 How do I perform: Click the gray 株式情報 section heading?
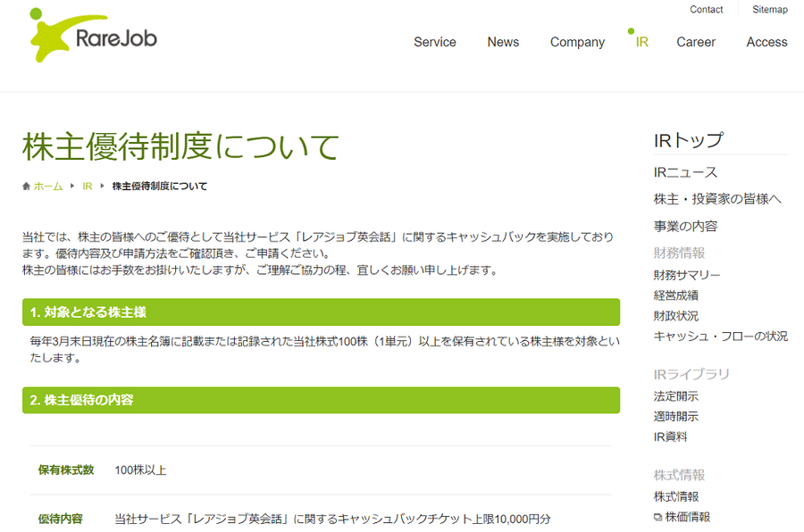pos(679,475)
